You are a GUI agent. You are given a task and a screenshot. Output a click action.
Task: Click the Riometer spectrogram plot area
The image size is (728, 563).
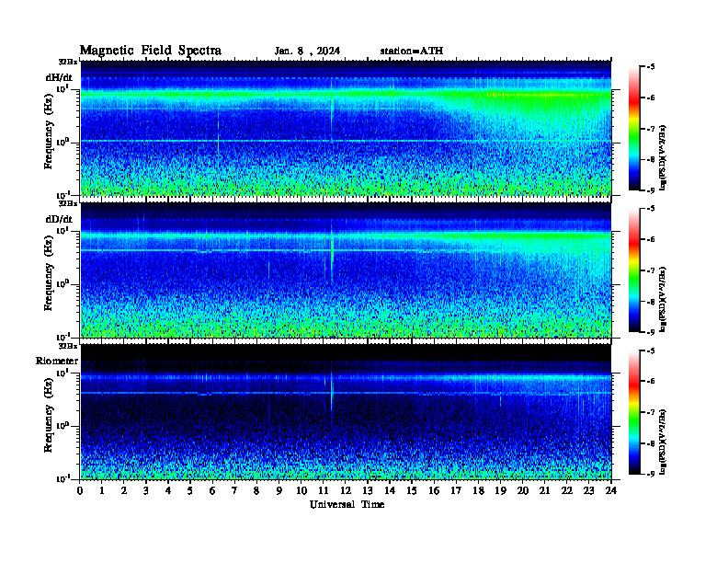point(346,411)
